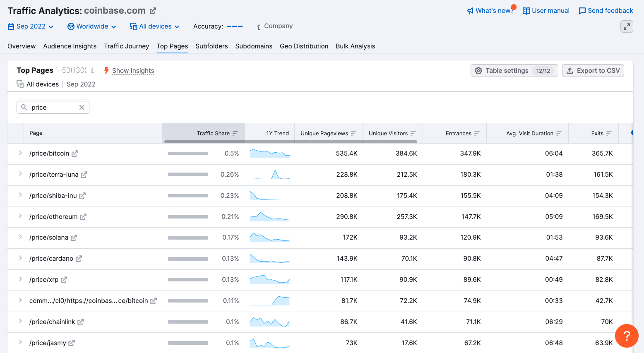Open the orange help question mark button
This screenshot has width=644, height=353.
627,336
